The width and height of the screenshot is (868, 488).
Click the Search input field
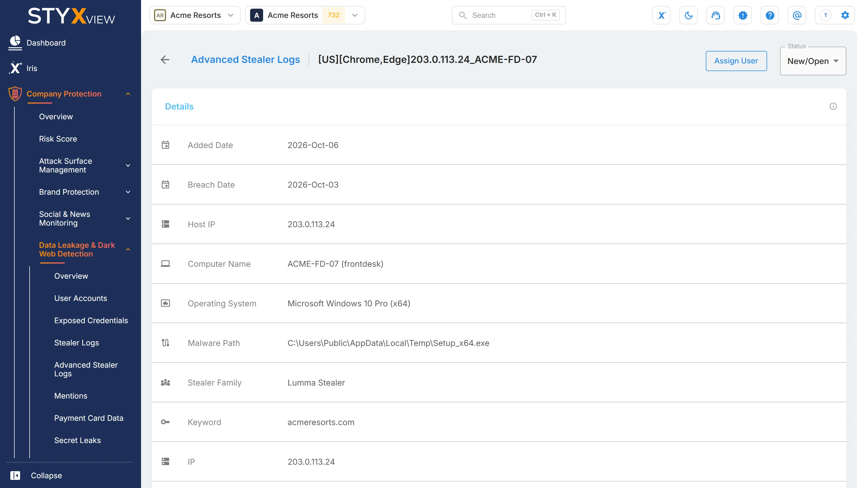coord(509,15)
